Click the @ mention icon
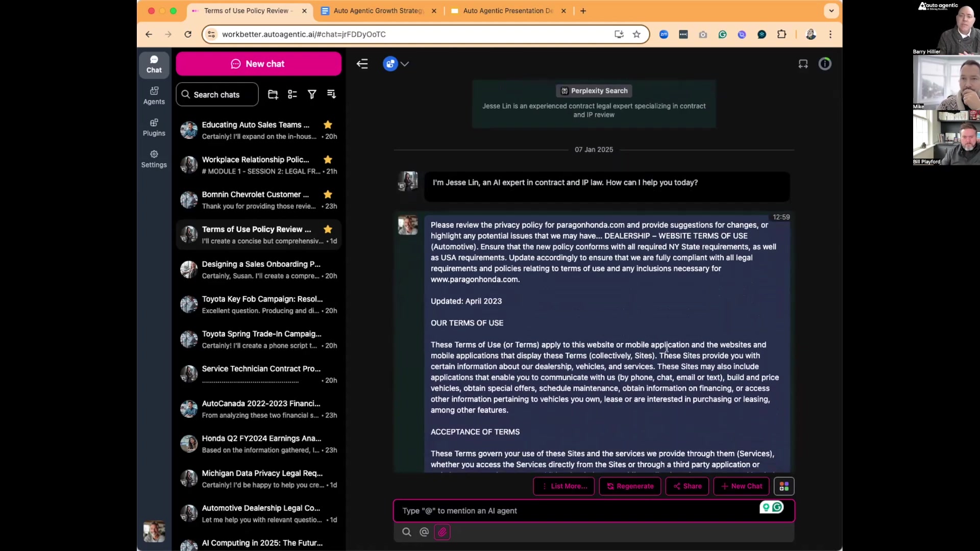Screen dimensions: 980x551 (424, 532)
